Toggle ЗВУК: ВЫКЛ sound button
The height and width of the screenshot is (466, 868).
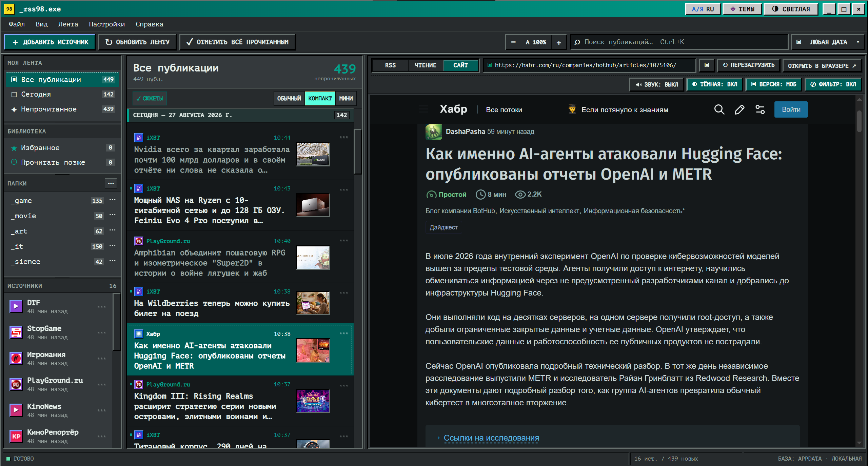click(657, 84)
